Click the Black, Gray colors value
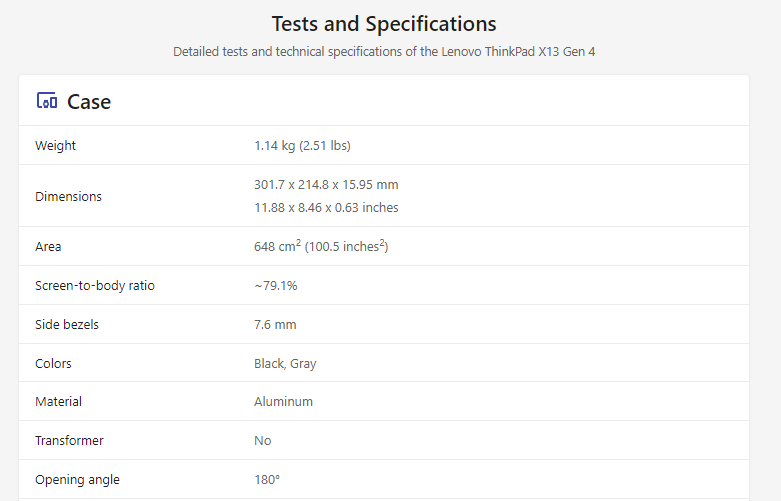781x501 pixels. tap(285, 364)
